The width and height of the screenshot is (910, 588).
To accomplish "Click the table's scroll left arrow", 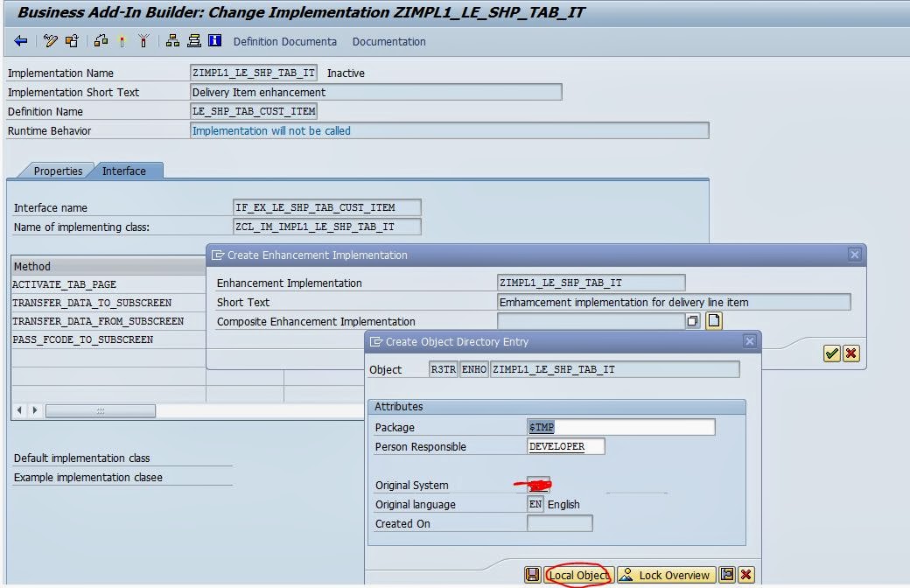I will click(x=20, y=410).
